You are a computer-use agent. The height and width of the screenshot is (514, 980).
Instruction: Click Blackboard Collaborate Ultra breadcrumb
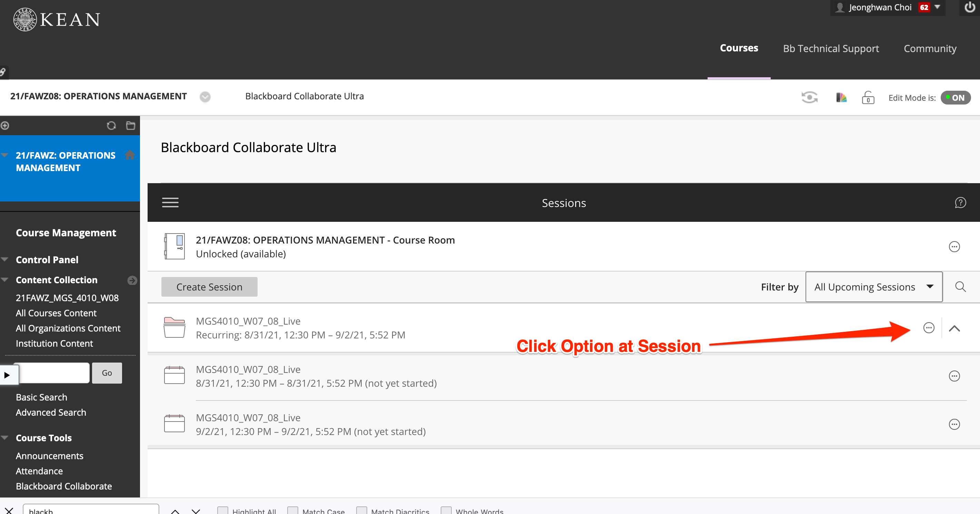tap(304, 96)
